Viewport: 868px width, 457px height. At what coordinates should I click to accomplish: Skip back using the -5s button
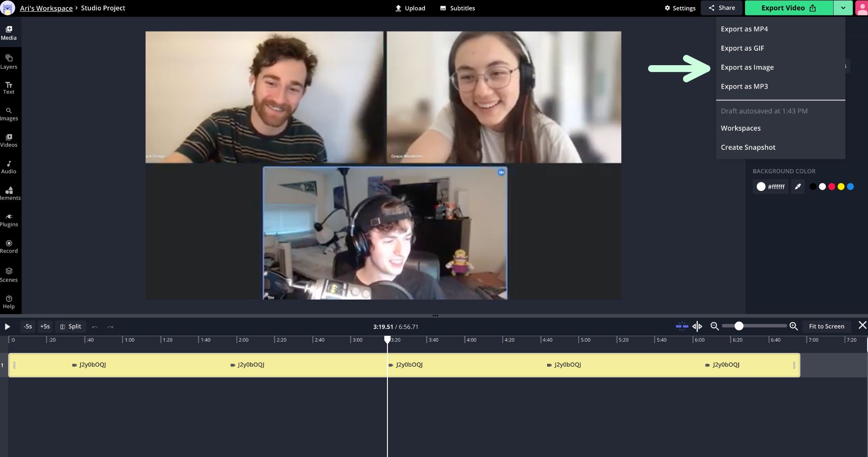pyautogui.click(x=28, y=326)
